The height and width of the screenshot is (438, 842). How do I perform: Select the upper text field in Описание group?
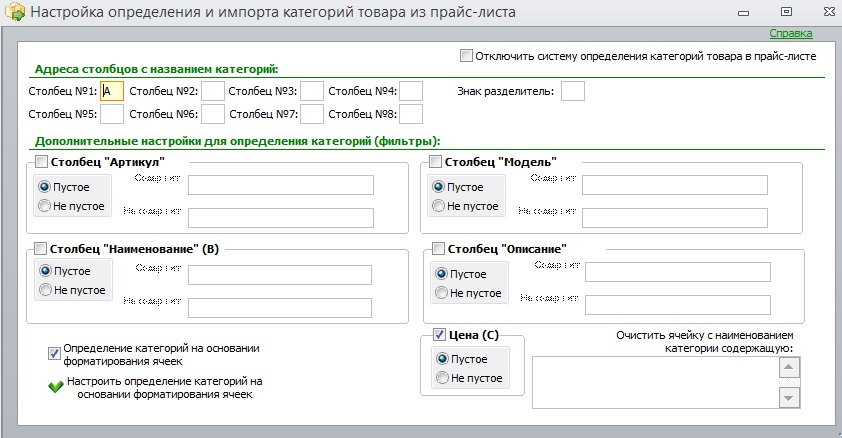678,272
